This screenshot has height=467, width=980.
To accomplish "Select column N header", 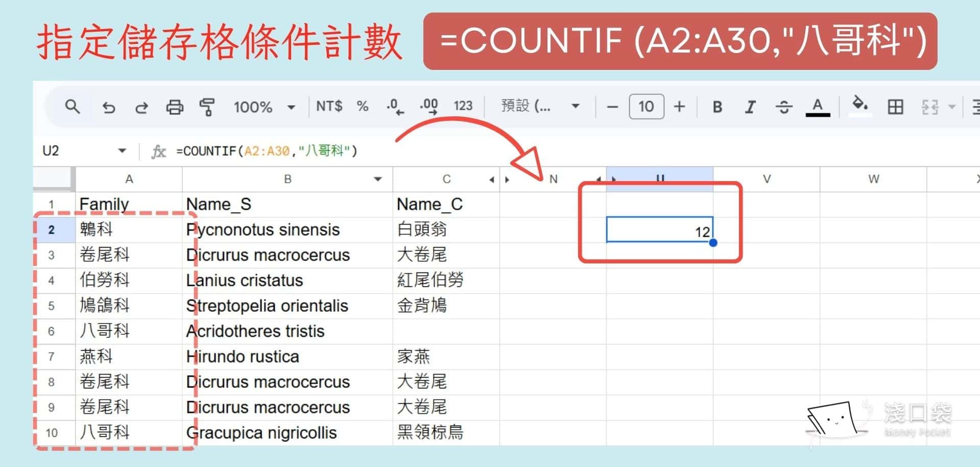I will 553,179.
